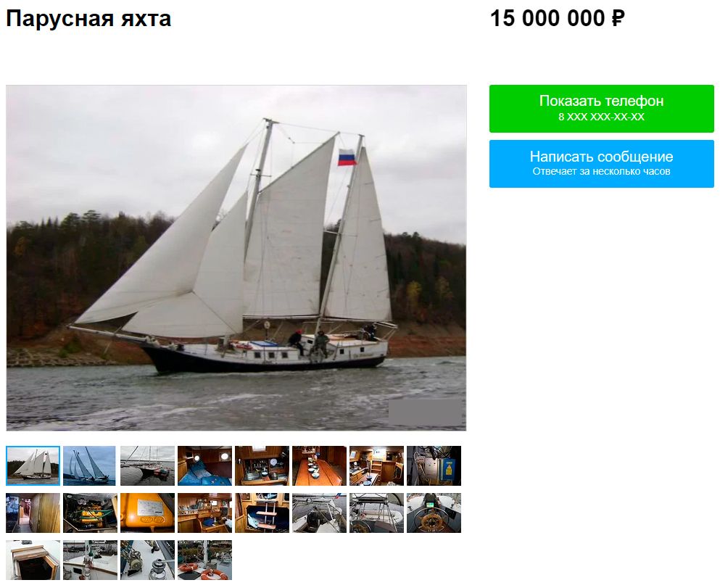Viewport: 720px width, 588px height.
Task: Open the large schooner photo
Action: [x=236, y=258]
